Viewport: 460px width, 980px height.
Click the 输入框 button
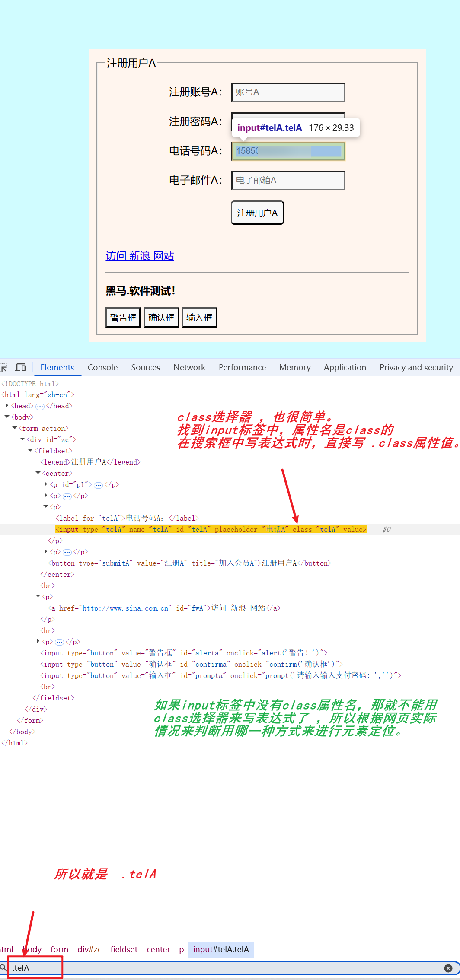pyautogui.click(x=199, y=318)
